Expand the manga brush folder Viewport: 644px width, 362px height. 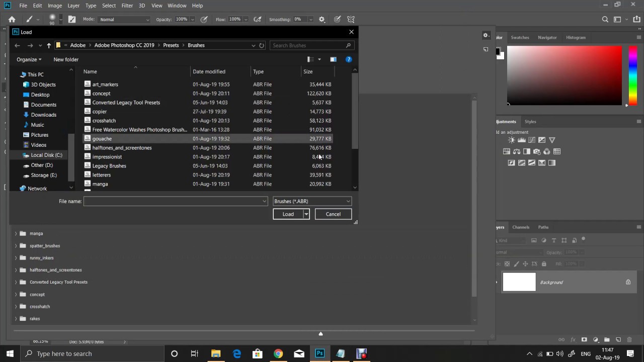pyautogui.click(x=16, y=234)
